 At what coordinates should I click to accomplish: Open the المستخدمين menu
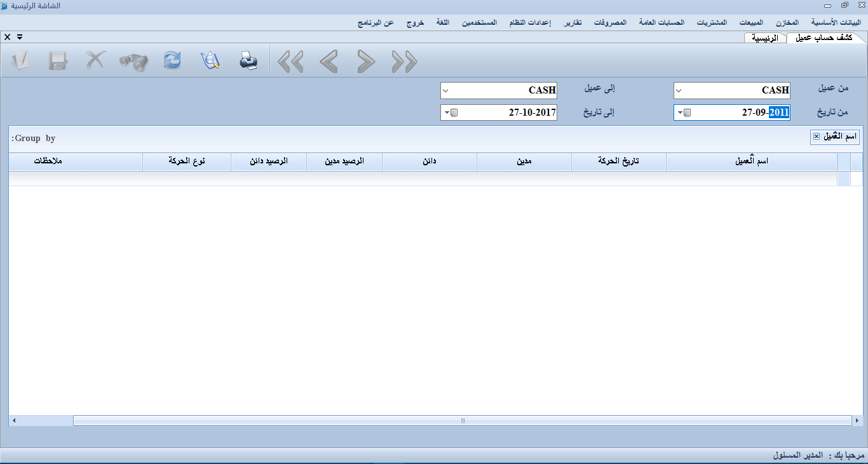[x=478, y=22]
